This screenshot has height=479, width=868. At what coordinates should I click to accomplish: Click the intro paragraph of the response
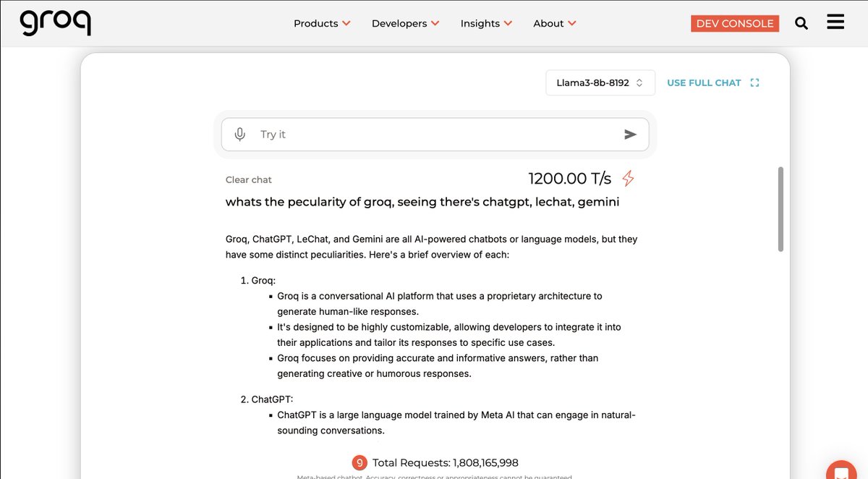pyautogui.click(x=431, y=247)
